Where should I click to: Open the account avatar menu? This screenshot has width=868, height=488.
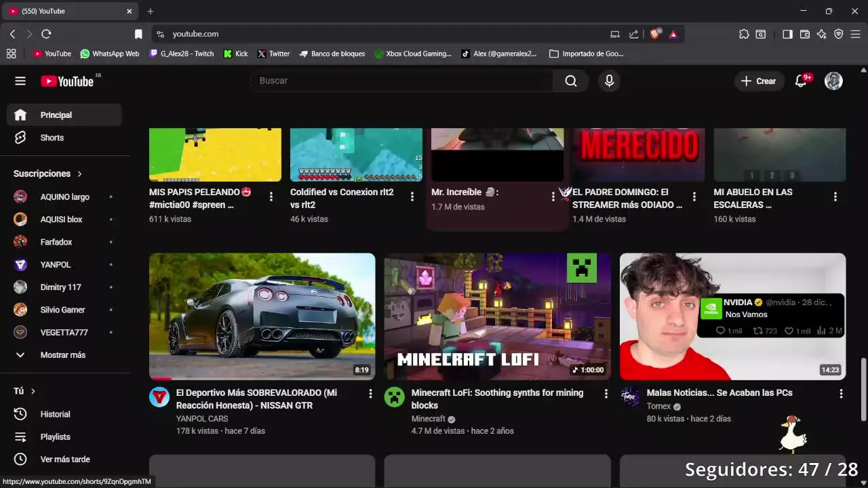(833, 81)
